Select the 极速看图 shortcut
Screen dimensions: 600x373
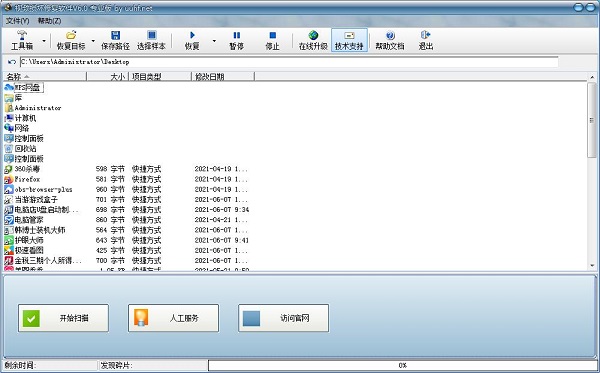click(24, 250)
